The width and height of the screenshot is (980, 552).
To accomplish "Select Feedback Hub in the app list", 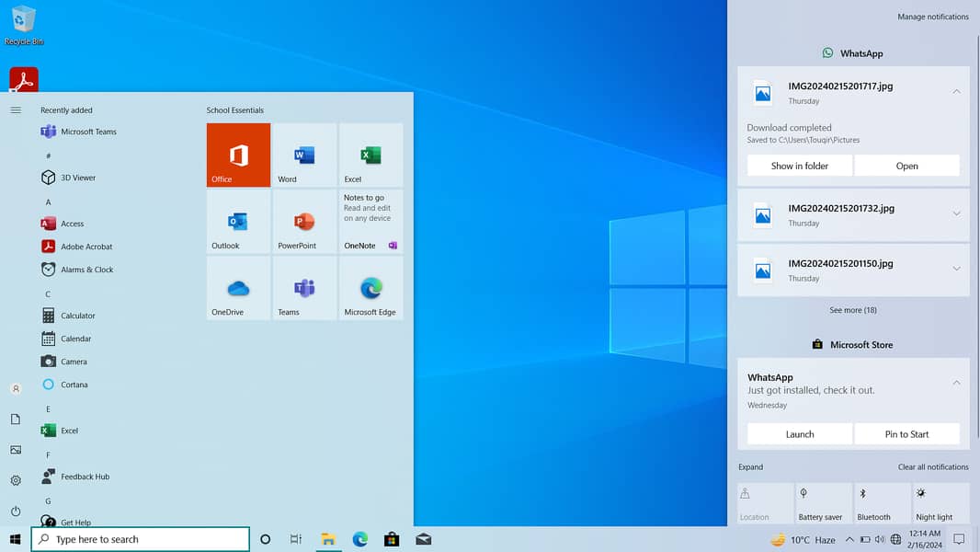I will 85,477.
